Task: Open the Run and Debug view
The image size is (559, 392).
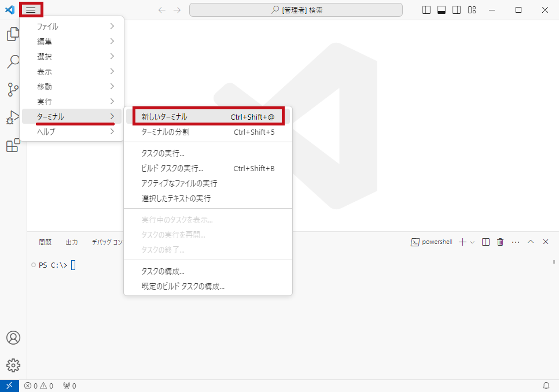Action: tap(13, 117)
